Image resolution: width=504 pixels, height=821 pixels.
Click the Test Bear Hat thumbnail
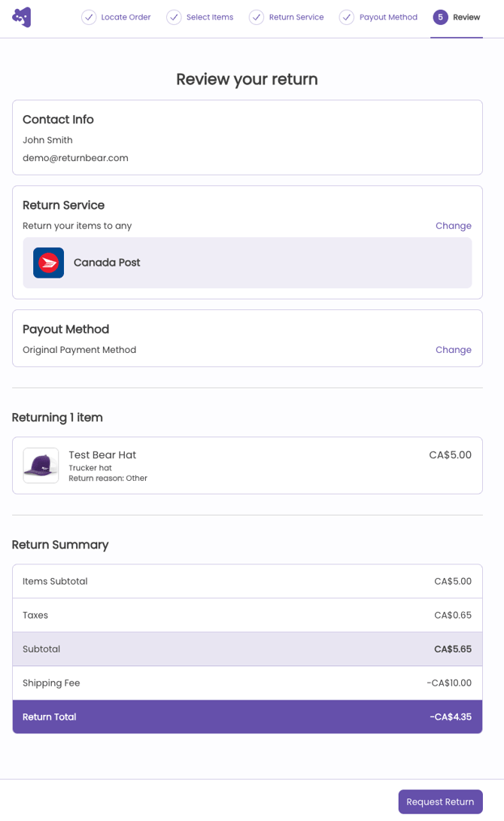click(41, 466)
